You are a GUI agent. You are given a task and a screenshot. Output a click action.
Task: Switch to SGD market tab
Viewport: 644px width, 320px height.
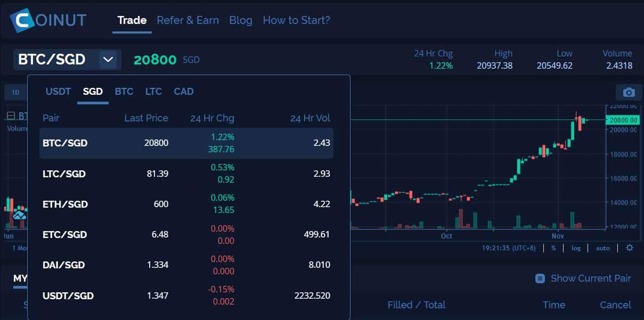tap(93, 92)
